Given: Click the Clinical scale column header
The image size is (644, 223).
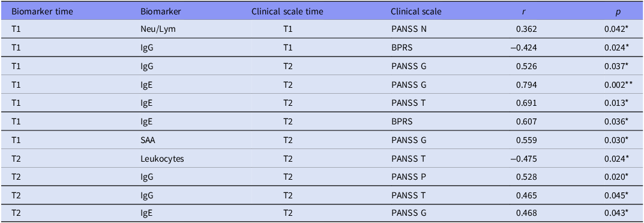Looking at the screenshot, I should 416,11.
